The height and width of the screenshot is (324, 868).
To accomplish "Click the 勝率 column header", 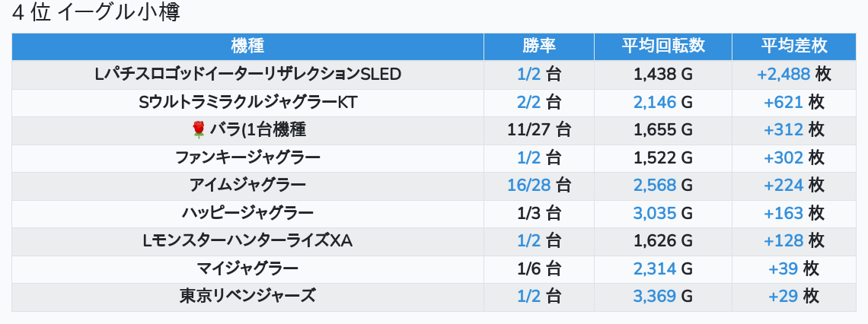I will coord(539,46).
